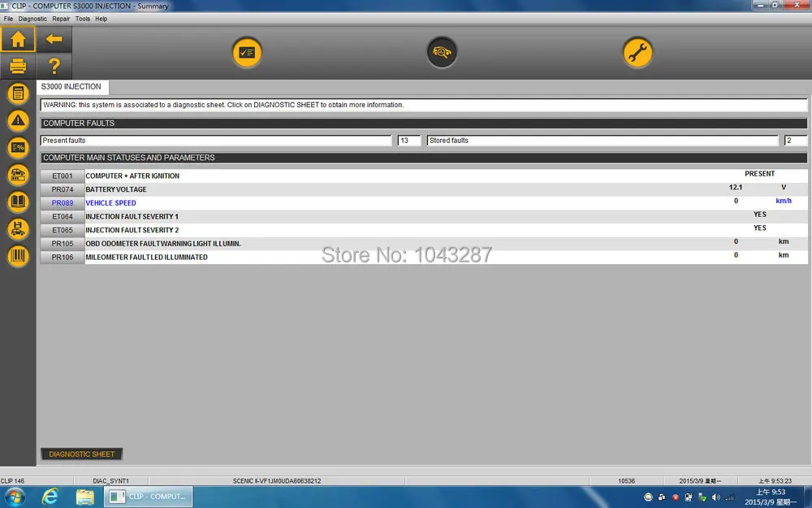Click the stored faults count 2
The image size is (812, 508).
click(796, 141)
